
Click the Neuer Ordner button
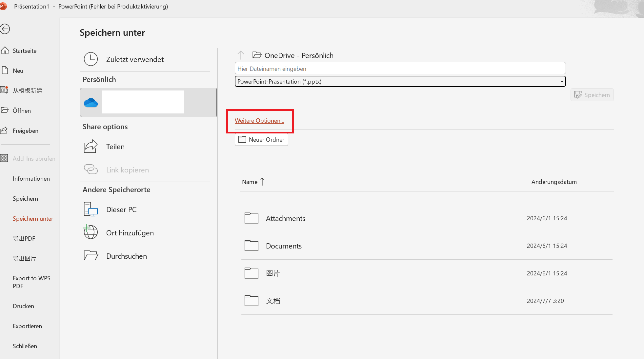261,140
